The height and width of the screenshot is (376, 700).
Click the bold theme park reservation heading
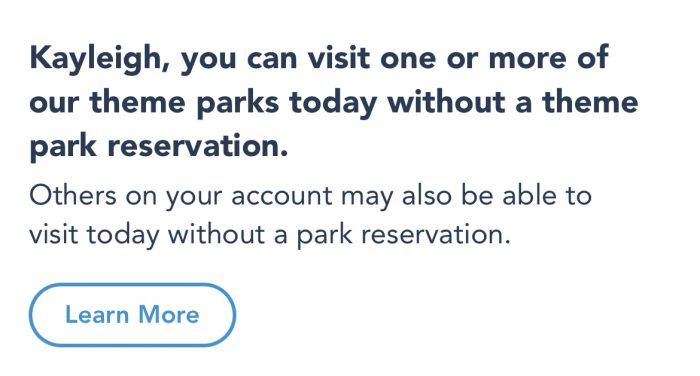pos(333,103)
